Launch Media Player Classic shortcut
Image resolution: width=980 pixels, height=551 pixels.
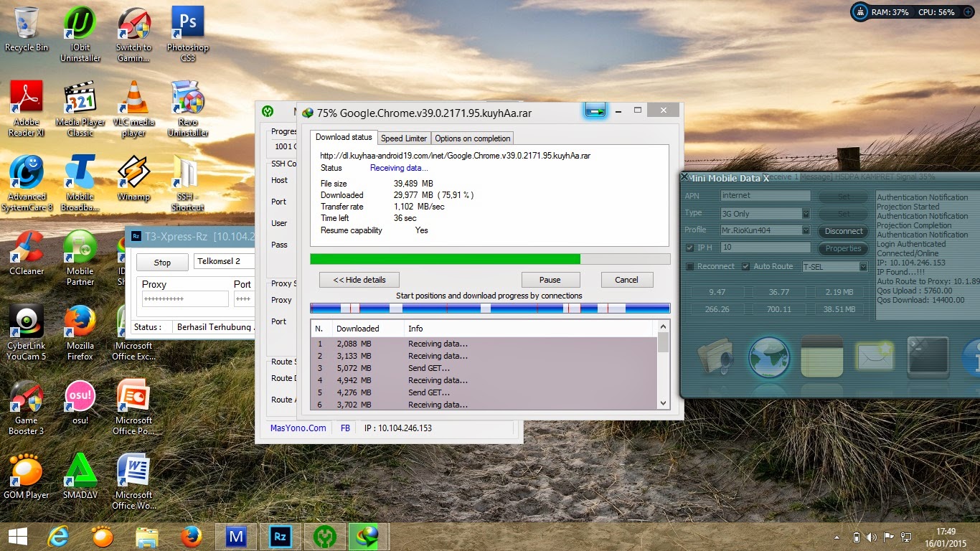tap(80, 108)
